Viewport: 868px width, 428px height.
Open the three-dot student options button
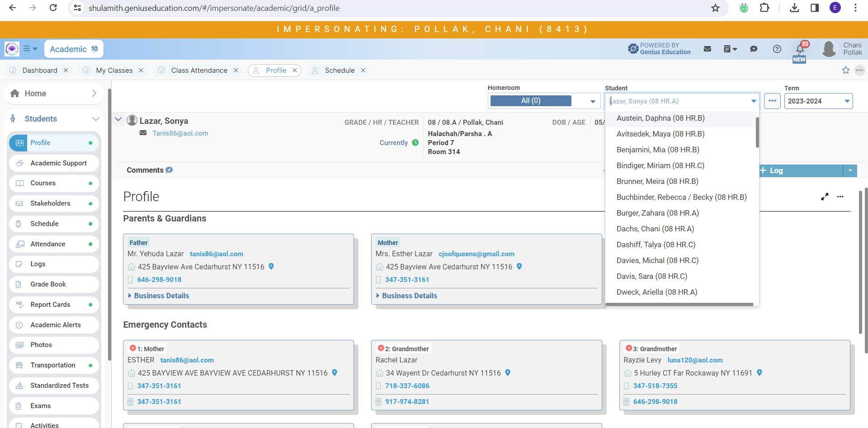pos(772,101)
